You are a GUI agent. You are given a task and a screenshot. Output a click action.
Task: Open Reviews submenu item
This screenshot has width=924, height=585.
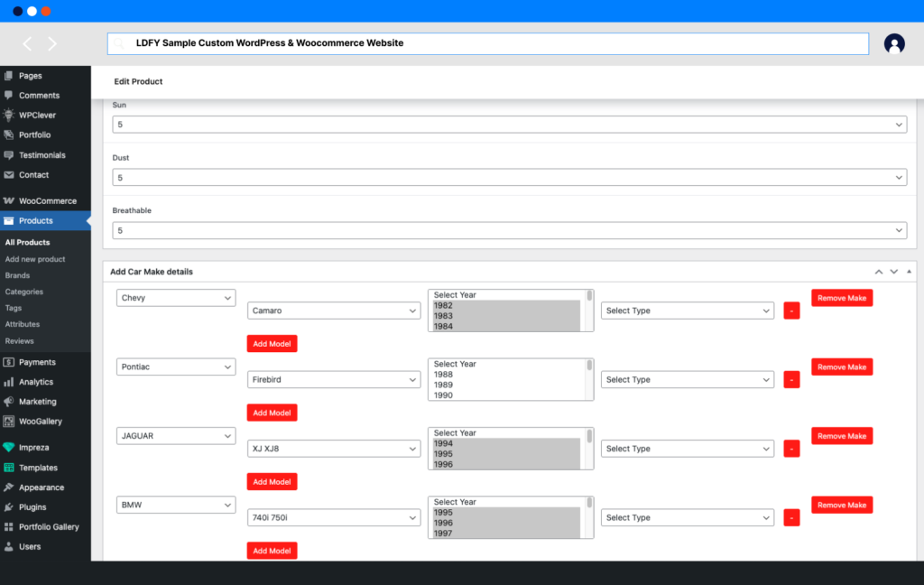pyautogui.click(x=20, y=341)
